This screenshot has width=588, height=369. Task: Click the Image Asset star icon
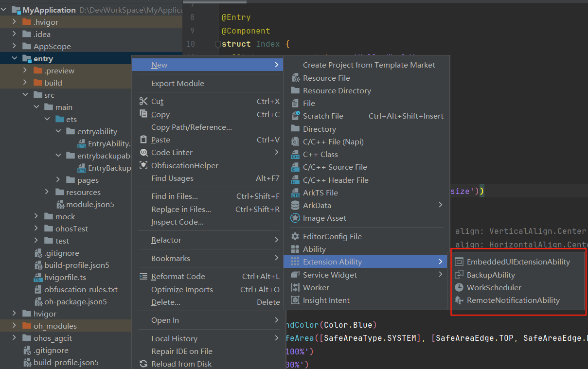(x=295, y=218)
